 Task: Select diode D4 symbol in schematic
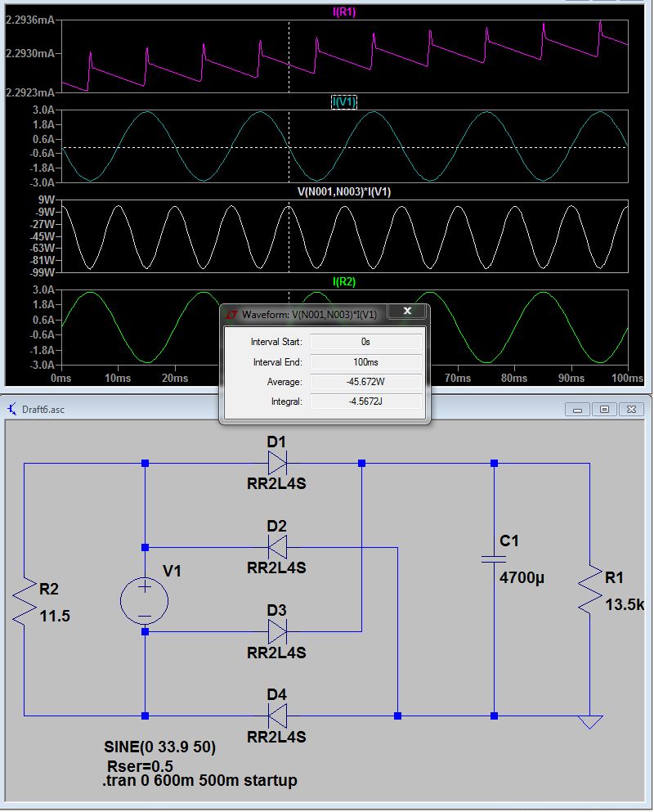(x=277, y=716)
